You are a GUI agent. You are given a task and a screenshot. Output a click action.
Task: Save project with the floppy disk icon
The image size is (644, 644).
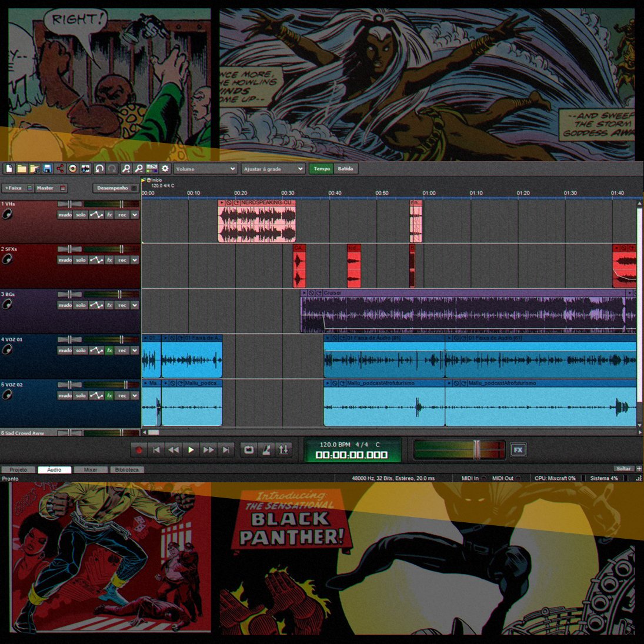[47, 169]
